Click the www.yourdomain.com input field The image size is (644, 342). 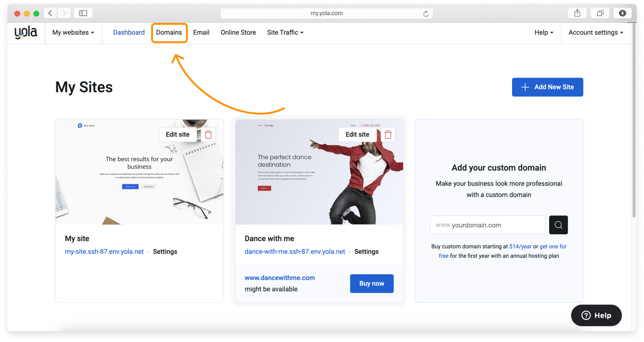(x=487, y=225)
